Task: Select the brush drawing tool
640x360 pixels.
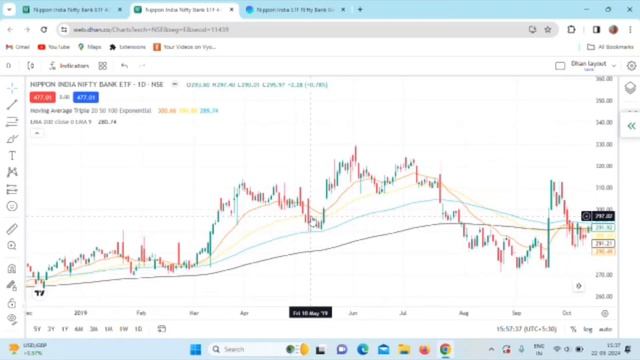Action: point(12,139)
